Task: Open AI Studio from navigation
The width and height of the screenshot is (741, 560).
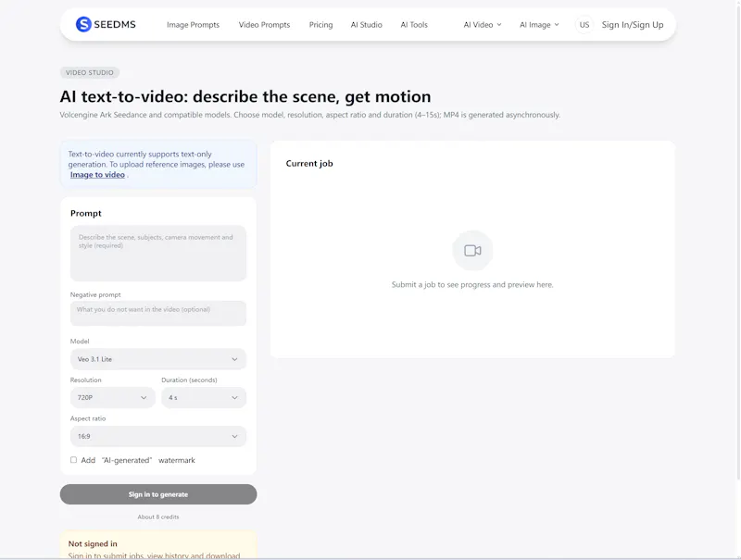Action: tap(366, 25)
